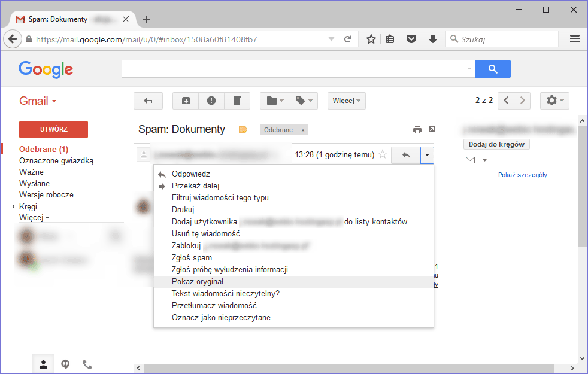The height and width of the screenshot is (374, 588).
Task: Remove the Odebrane label from message
Action: [303, 130]
